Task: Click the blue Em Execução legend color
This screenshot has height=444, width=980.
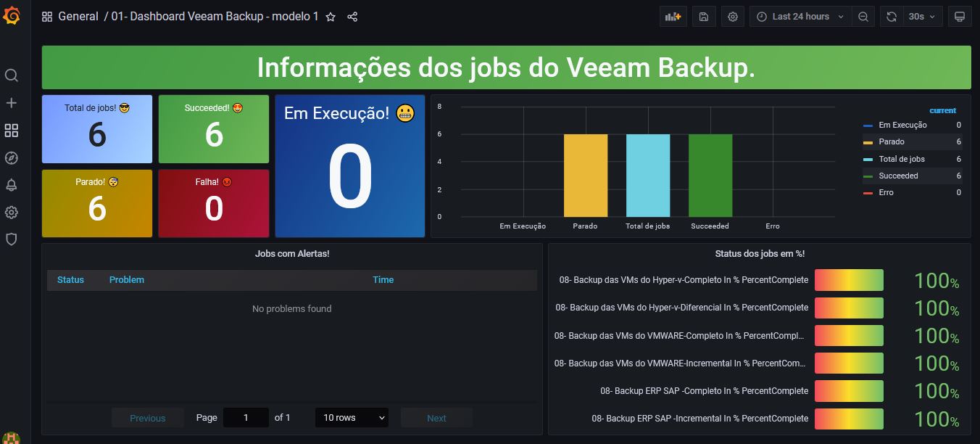Action: [x=868, y=126]
